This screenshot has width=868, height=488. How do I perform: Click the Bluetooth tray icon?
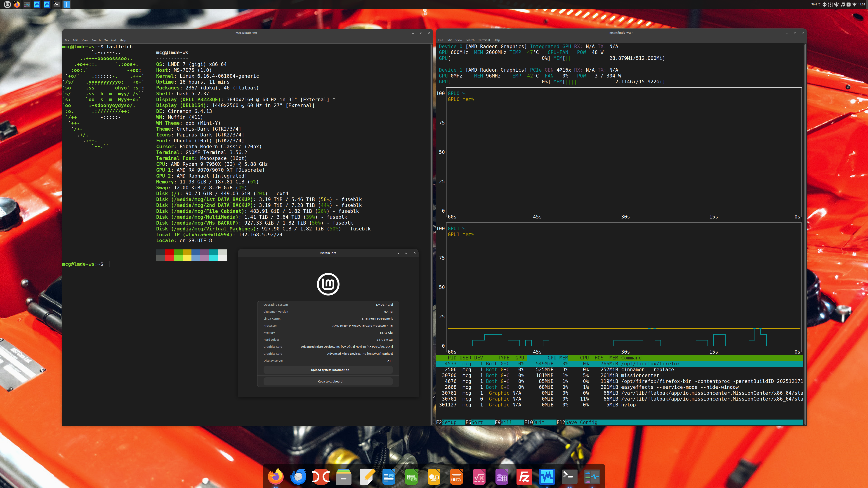point(825,5)
